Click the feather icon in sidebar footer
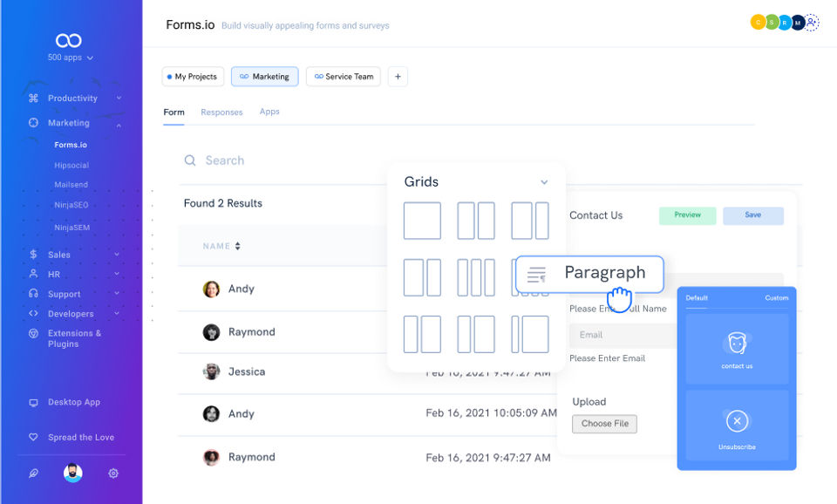Screen dimensions: 837x504 34,473
